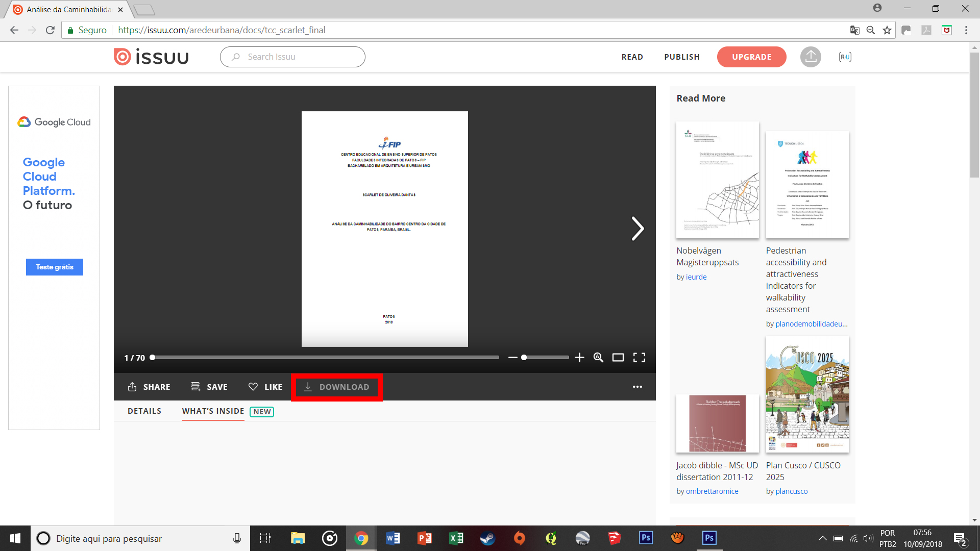The height and width of the screenshot is (551, 980).
Task: Click the zoom level slider handle
Action: click(x=524, y=358)
